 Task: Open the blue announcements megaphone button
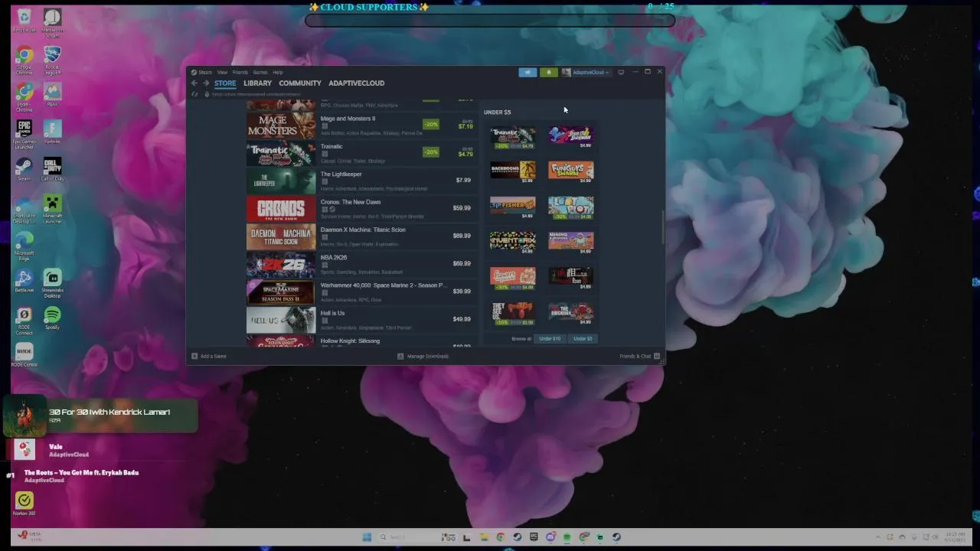tap(528, 72)
